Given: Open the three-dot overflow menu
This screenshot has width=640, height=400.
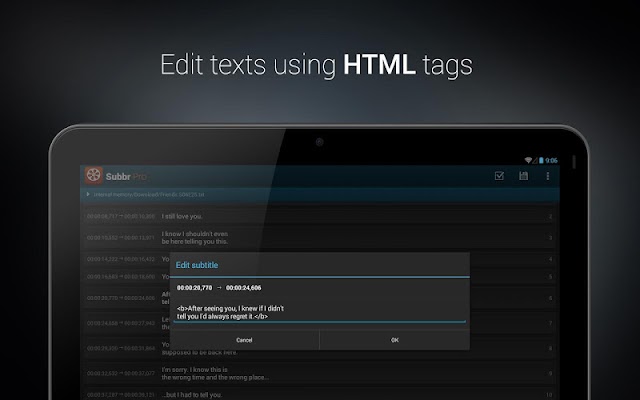Looking at the screenshot, I should tap(547, 176).
